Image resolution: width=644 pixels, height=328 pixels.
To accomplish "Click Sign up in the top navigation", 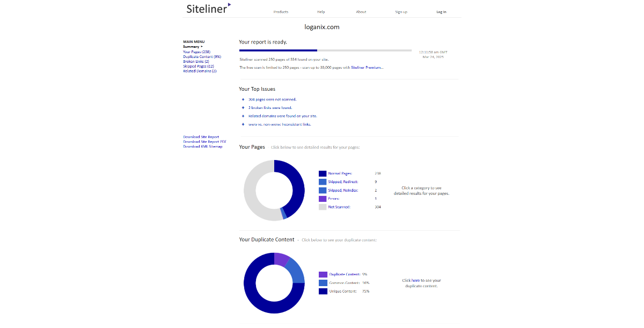I will coord(401,12).
